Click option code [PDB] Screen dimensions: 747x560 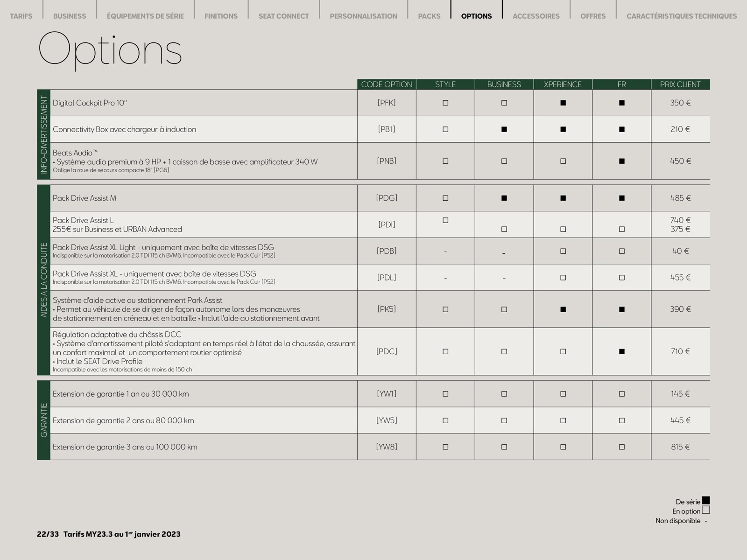[387, 251]
